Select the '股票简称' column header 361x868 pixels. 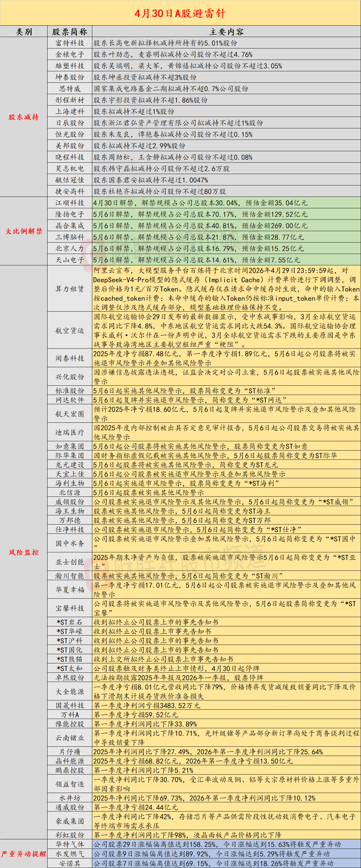point(69,32)
